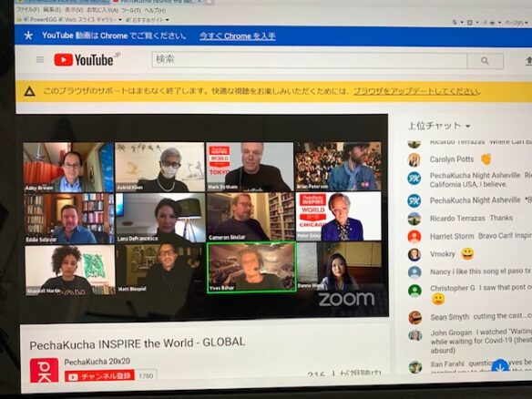Click the Sean Smyth chat author name
This screenshot has width=532, height=399.
click(450, 317)
